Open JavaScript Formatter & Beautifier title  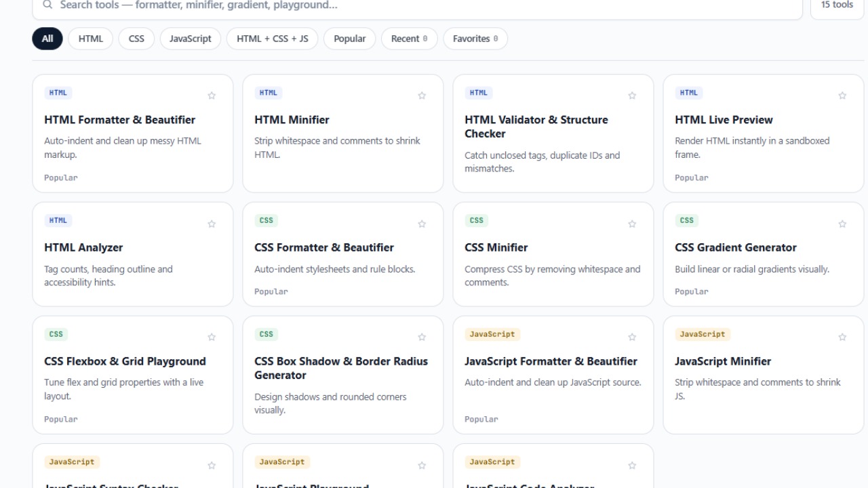[x=551, y=361]
